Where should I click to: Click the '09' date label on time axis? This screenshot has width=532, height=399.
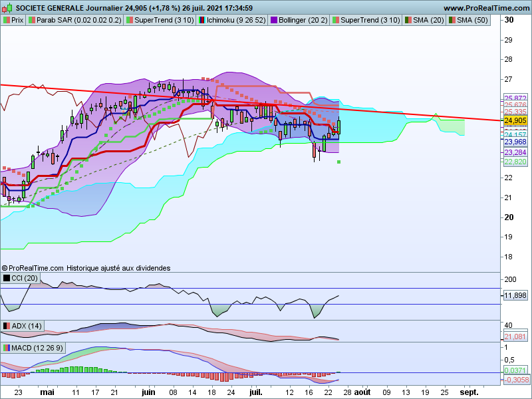386,392
